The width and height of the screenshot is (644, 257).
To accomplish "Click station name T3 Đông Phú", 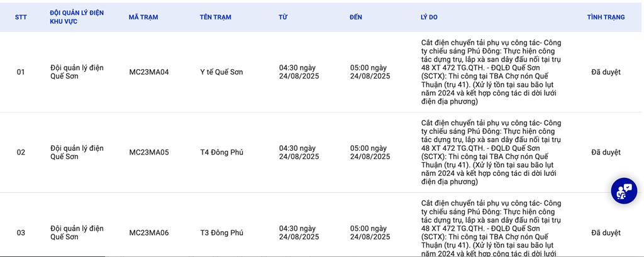I will coord(221,232).
